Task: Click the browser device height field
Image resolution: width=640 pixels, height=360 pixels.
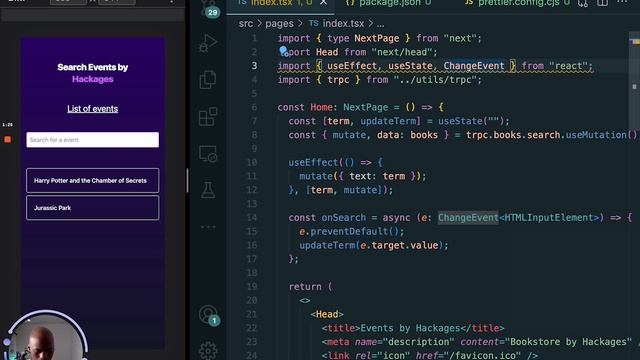Action: pyautogui.click(x=117, y=2)
